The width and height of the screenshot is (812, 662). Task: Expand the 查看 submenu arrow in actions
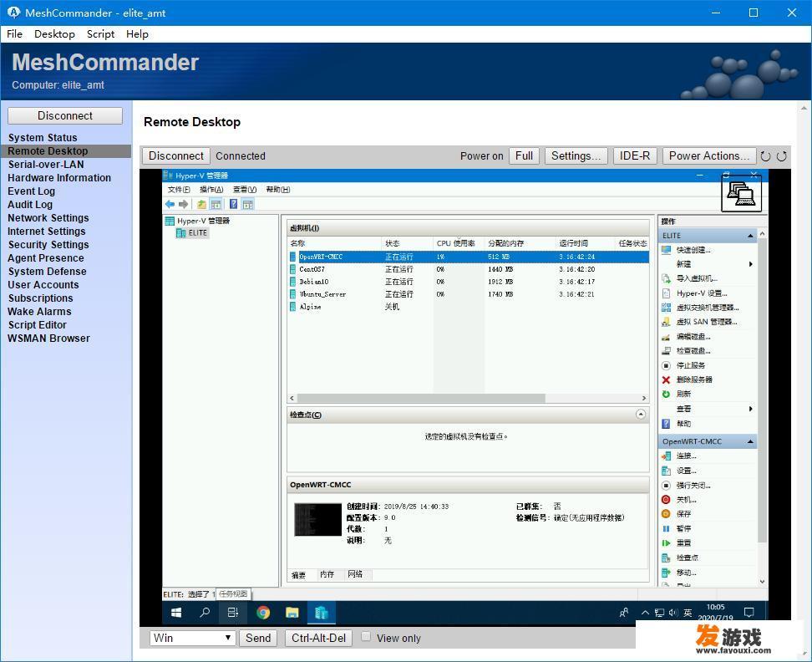coord(750,409)
